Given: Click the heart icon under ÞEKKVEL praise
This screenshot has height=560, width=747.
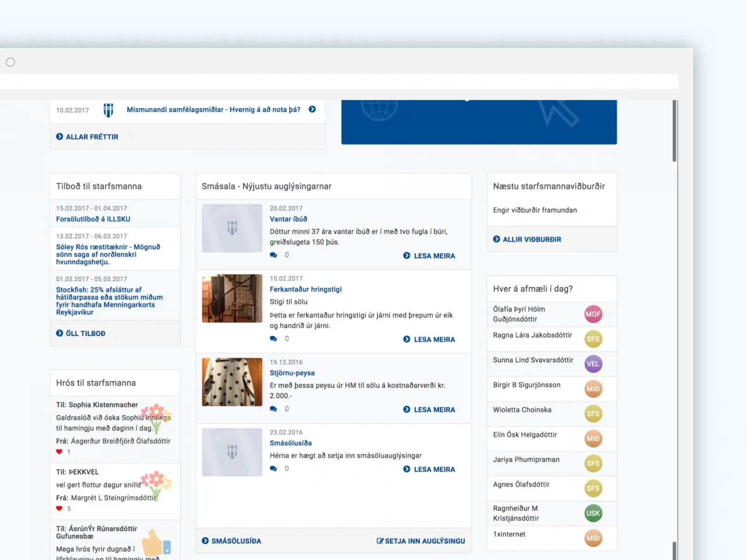Looking at the screenshot, I should tap(59, 508).
